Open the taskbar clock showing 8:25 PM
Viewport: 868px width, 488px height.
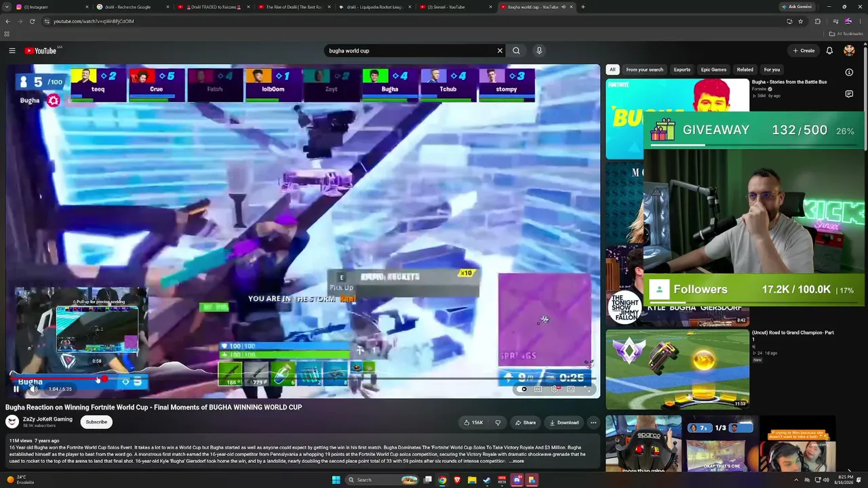845,480
